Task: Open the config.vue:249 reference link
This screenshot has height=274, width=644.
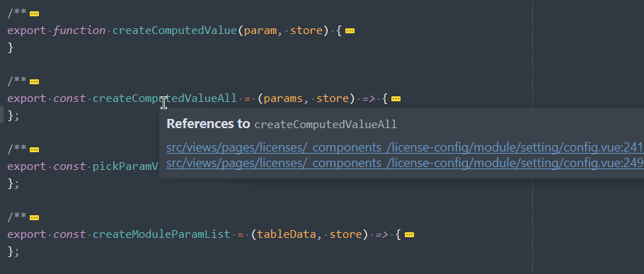Action: [405, 163]
